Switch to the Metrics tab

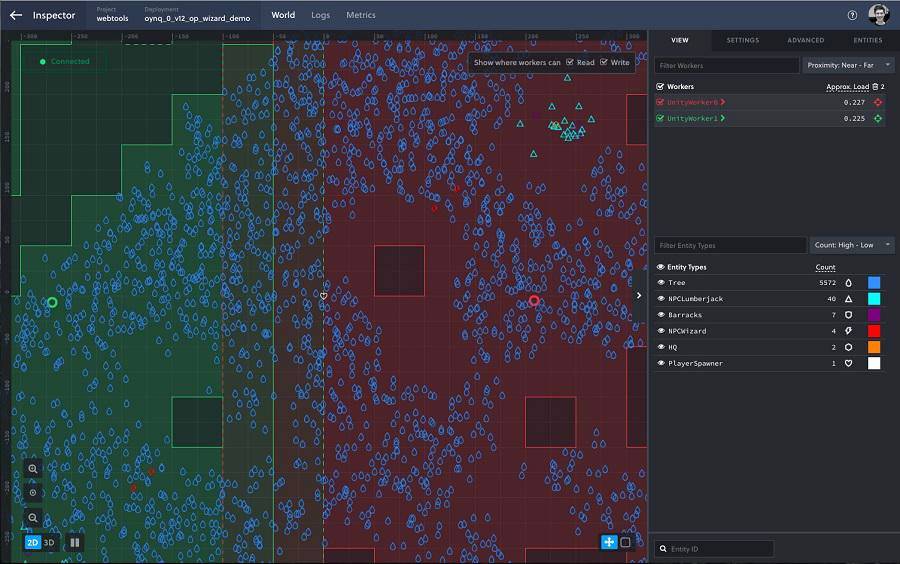360,15
